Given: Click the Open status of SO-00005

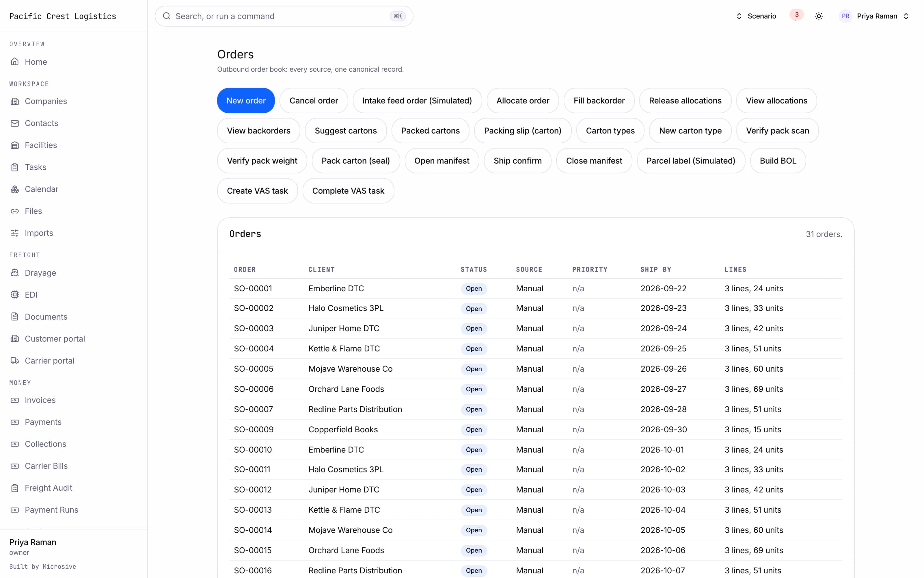Looking at the screenshot, I should coord(474,369).
